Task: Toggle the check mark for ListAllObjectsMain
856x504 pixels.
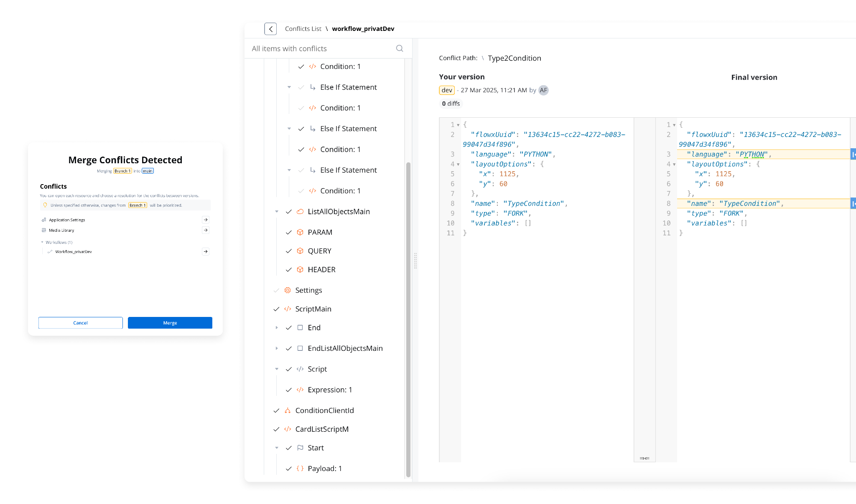Action: pyautogui.click(x=288, y=212)
